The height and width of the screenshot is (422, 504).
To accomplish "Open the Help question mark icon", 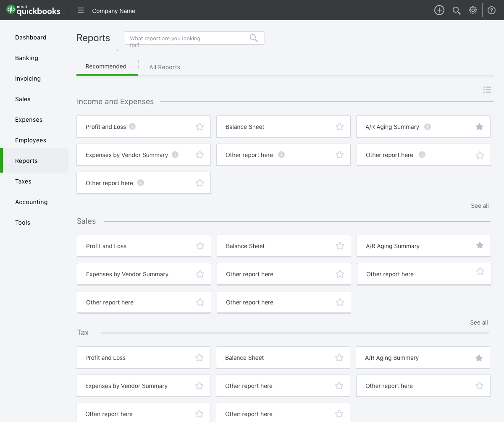I will tap(491, 10).
